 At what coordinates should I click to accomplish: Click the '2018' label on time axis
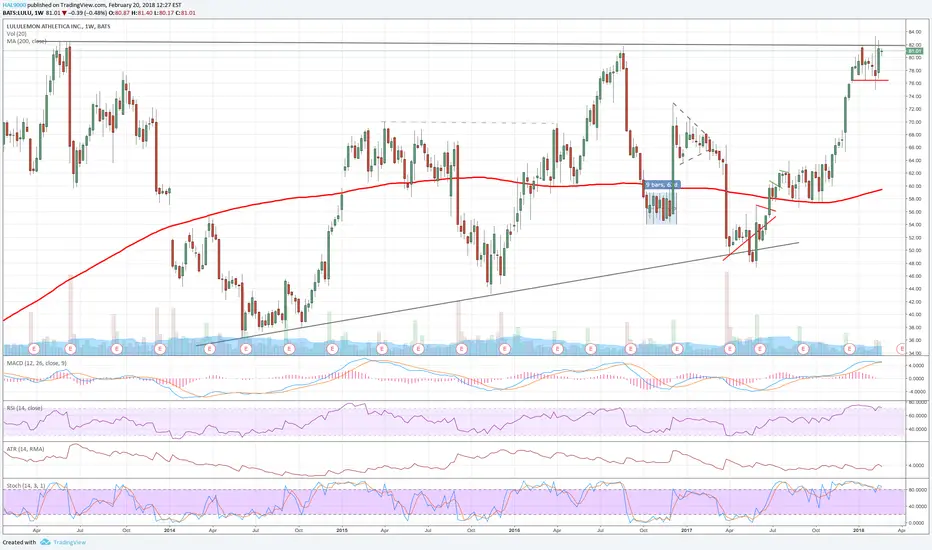pos(858,530)
